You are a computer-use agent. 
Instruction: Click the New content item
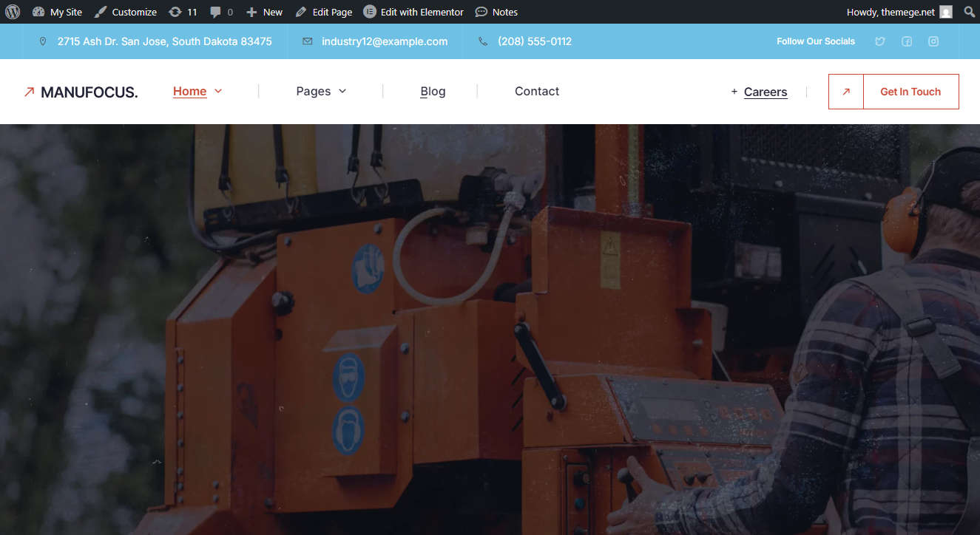[x=264, y=12]
